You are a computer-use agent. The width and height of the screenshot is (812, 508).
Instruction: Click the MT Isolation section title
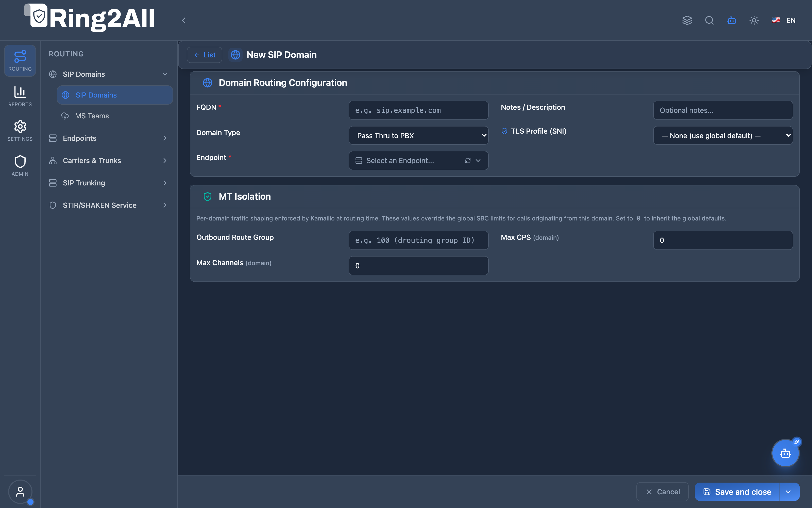coord(245,197)
